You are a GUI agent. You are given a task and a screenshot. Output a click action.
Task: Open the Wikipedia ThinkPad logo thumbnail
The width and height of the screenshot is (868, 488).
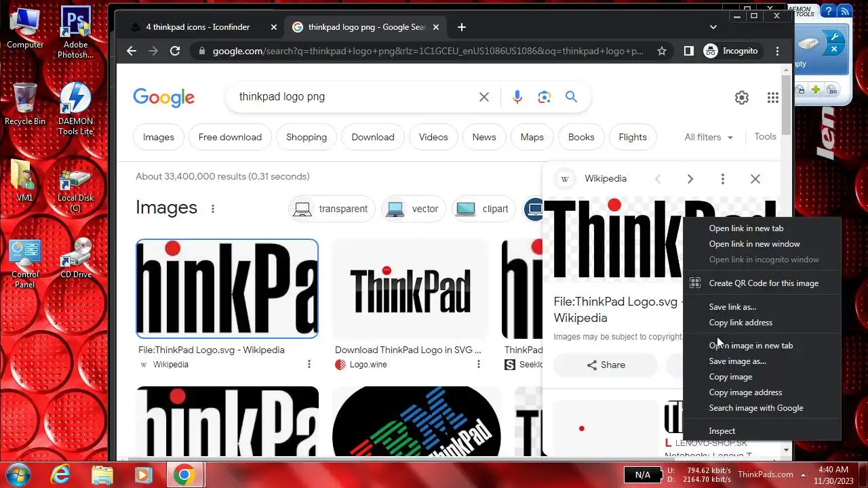point(227,289)
